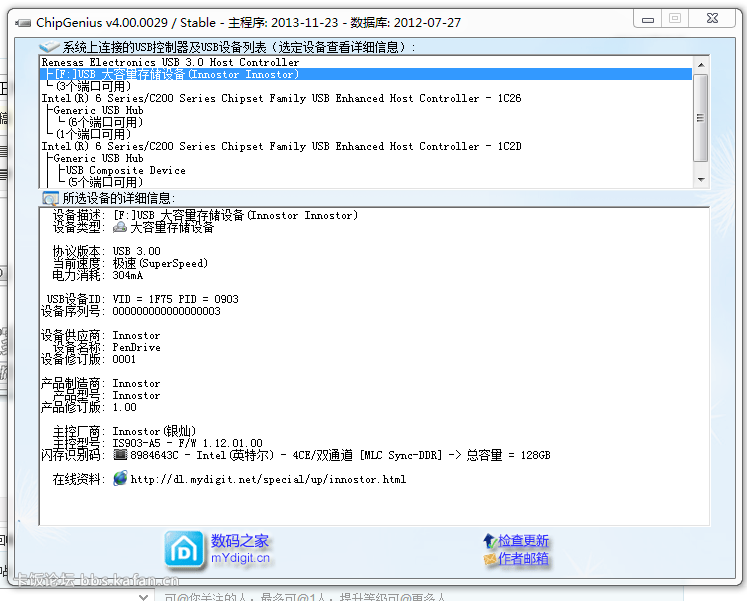Click the product revision 1.00 value

pyautogui.click(x=124, y=407)
